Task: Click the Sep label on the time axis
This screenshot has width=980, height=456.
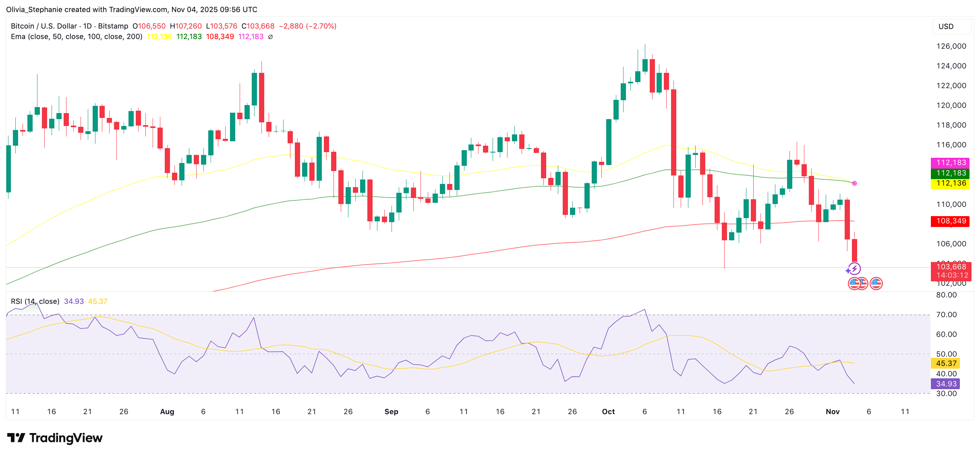Action: (x=391, y=412)
